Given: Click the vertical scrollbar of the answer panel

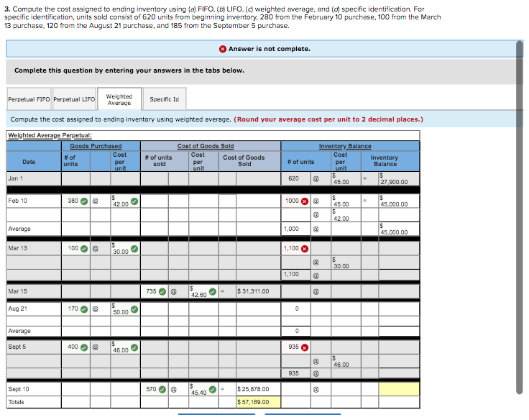Looking at the screenshot, I should 519,216.
